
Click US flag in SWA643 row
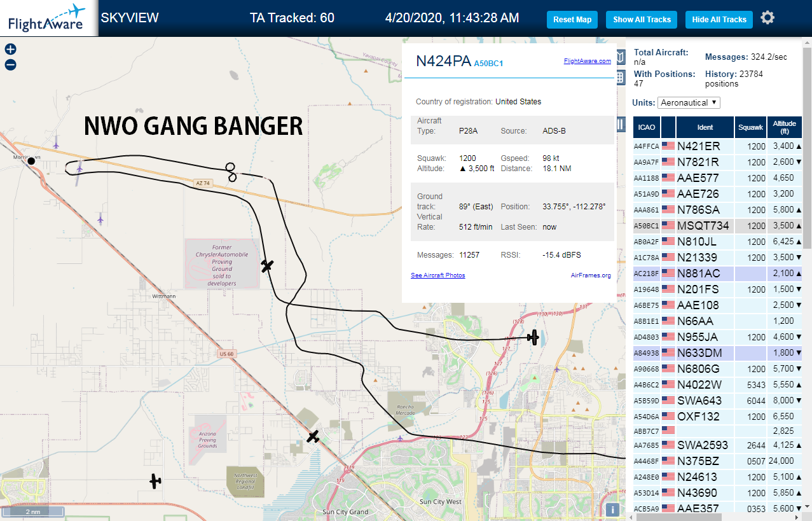point(668,400)
